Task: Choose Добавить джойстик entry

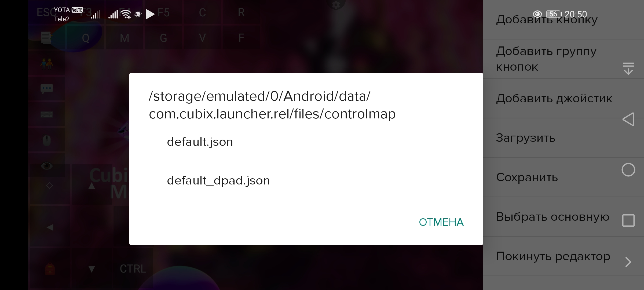Action: [x=563, y=99]
